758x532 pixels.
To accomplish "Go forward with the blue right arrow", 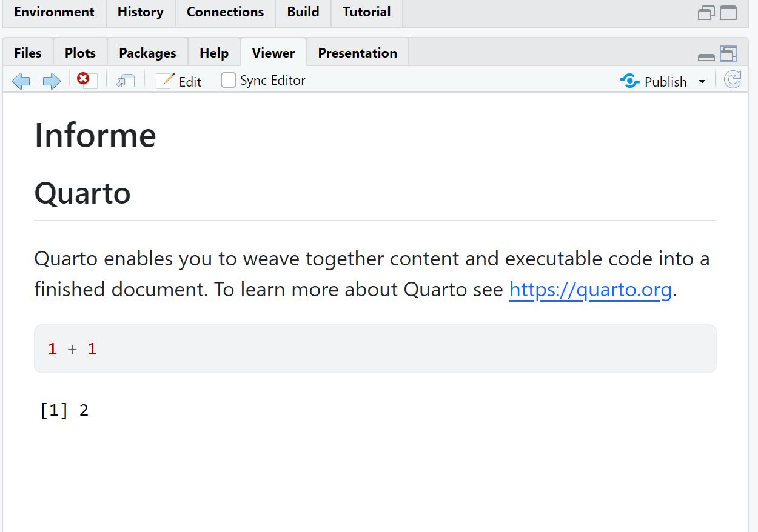I will [52, 81].
